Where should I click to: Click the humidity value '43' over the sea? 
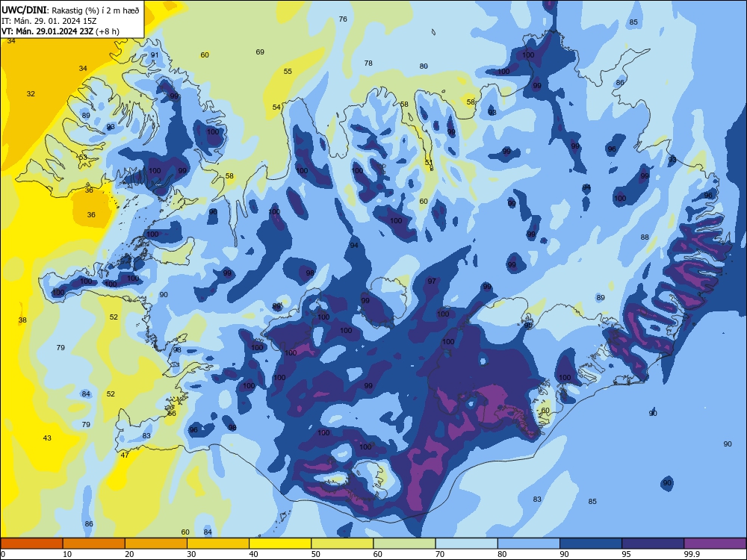pyautogui.click(x=47, y=438)
